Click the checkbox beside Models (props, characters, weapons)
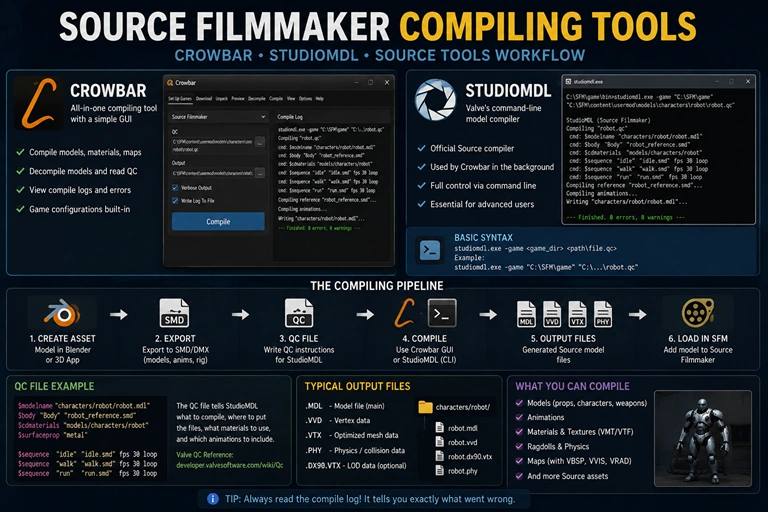The image size is (768, 512). pos(519,403)
